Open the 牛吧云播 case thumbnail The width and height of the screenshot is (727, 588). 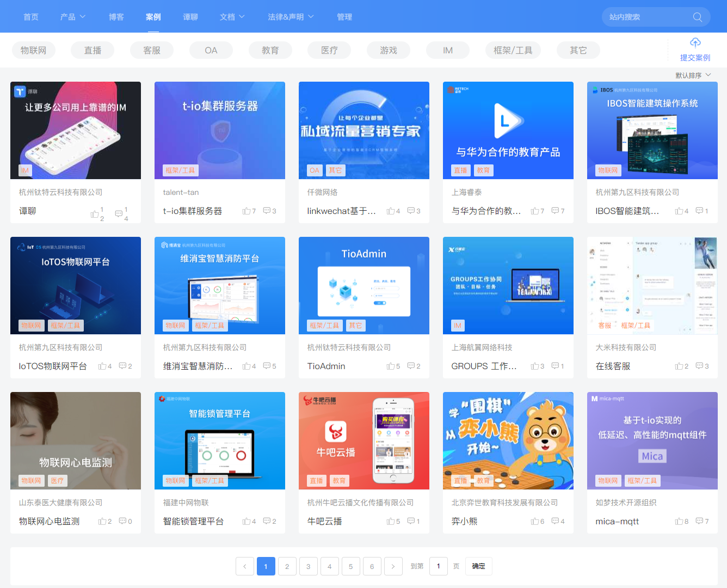(364, 440)
